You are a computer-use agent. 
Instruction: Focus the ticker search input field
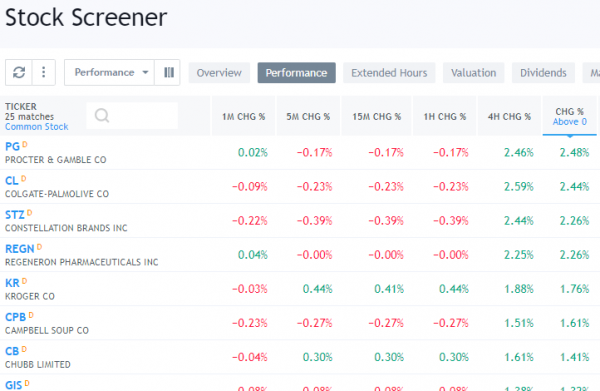[x=132, y=115]
